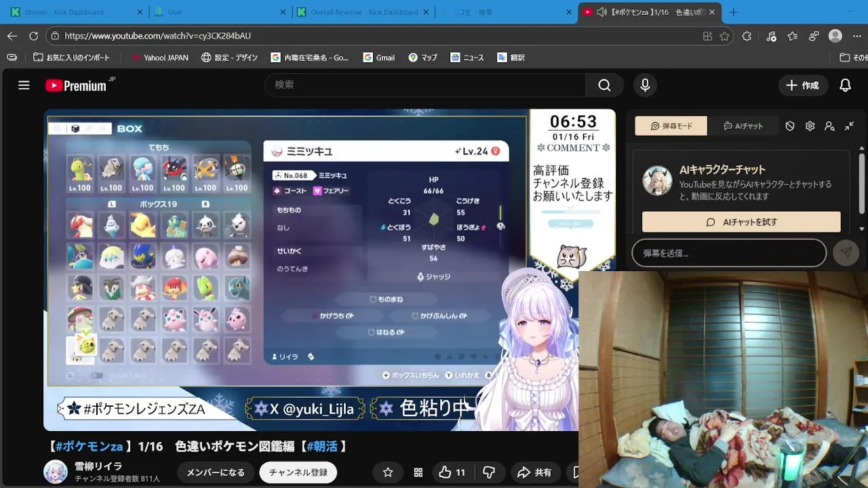Open YouTube notifications bell
Screen dimensions: 868x488
pos(846,85)
